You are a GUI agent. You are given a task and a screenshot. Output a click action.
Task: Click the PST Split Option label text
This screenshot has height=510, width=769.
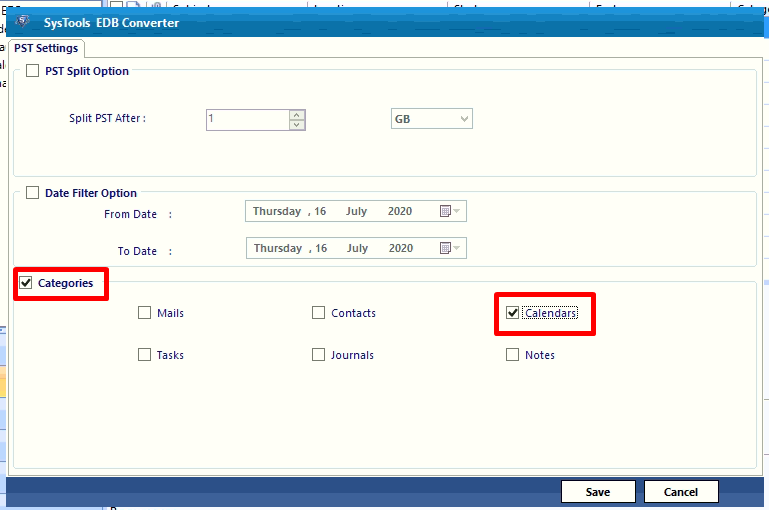click(87, 71)
